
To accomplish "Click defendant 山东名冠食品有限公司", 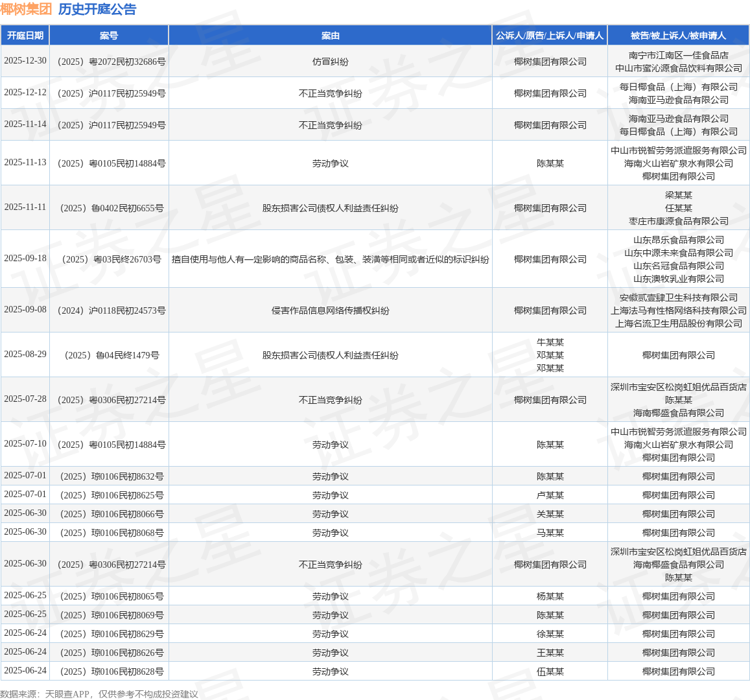I will click(678, 265).
